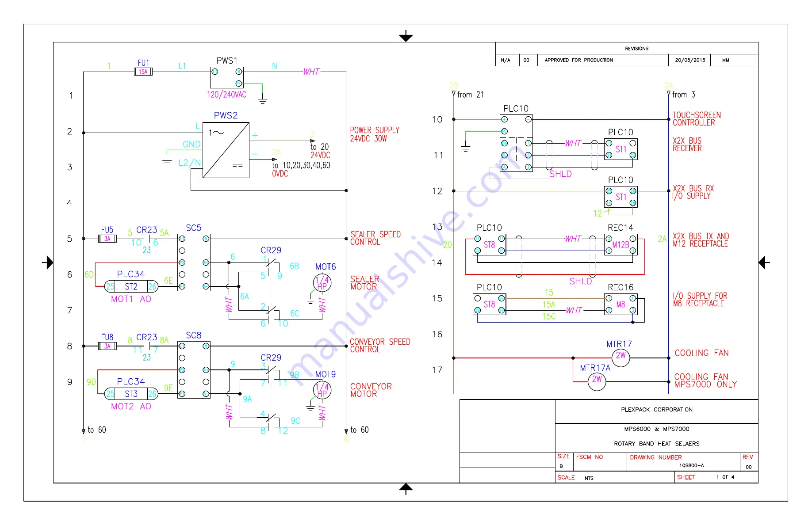This screenshot has height=525, width=812.
Task: Click the 'CONVEYOR SPEED CONTROL' label
Action: [x=380, y=346]
